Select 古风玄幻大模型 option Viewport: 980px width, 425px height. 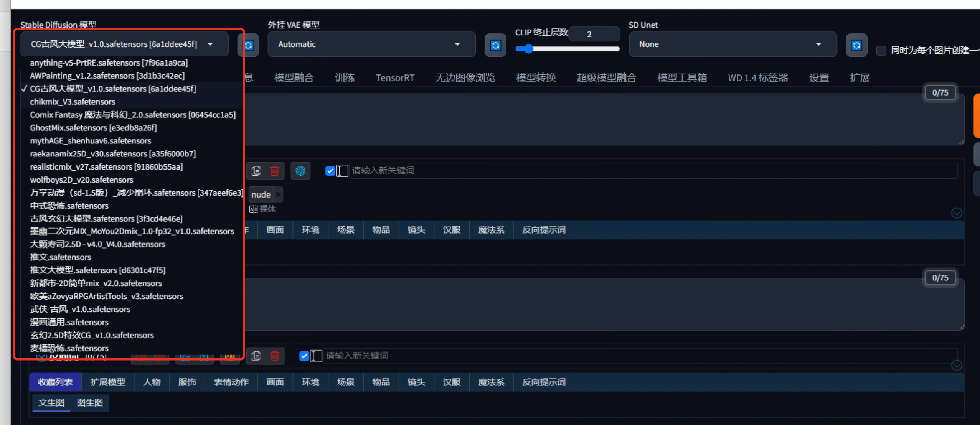pyautogui.click(x=132, y=219)
